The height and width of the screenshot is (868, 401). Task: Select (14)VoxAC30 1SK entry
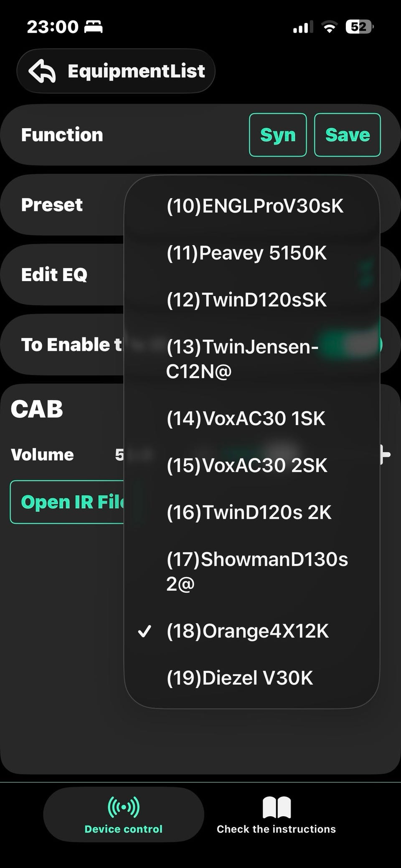pyautogui.click(x=246, y=419)
